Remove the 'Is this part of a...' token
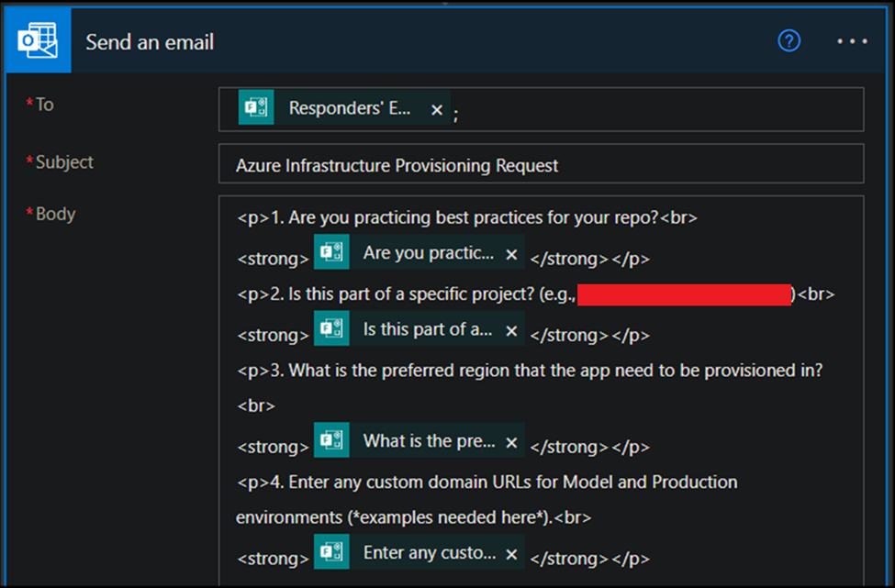Screen dimensions: 895x588 pos(511,330)
